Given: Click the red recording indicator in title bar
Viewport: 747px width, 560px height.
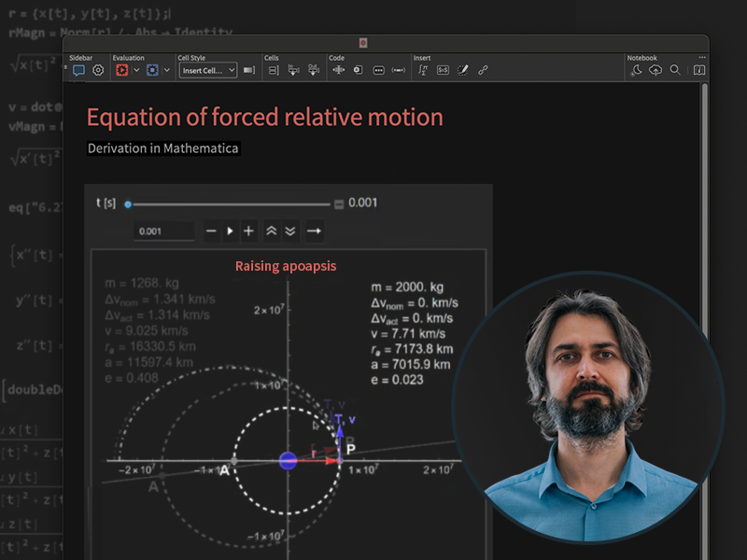Looking at the screenshot, I should [x=363, y=43].
